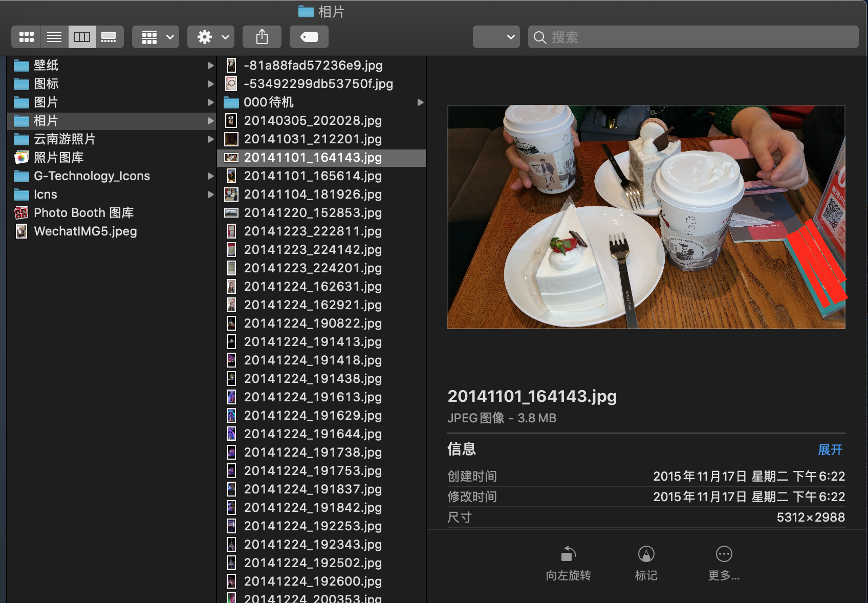Viewport: 868px width, 603px height.
Task: Select the 云南游照片 folder
Action: [113, 139]
